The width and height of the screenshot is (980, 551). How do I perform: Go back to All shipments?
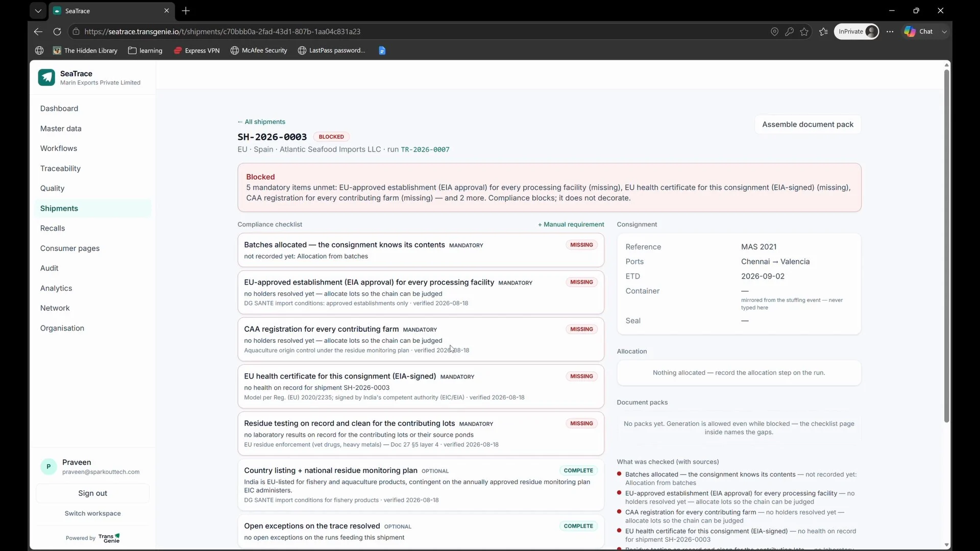point(261,122)
